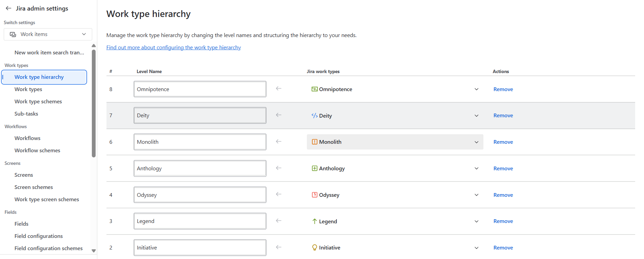
Task: Click the left arrow in the Odyssey row
Action: coord(279,194)
